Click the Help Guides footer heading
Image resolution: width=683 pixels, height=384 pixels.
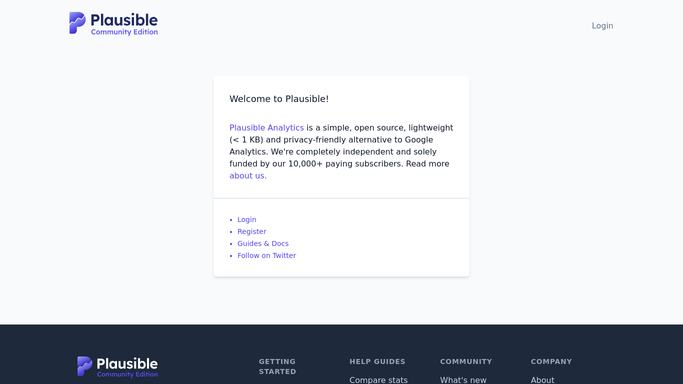377,361
